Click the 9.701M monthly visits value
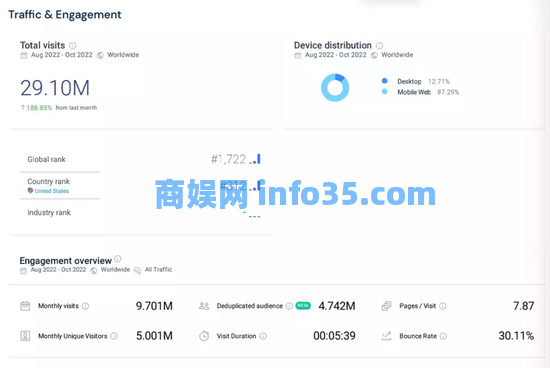The width and height of the screenshot is (550, 368). 154,306
